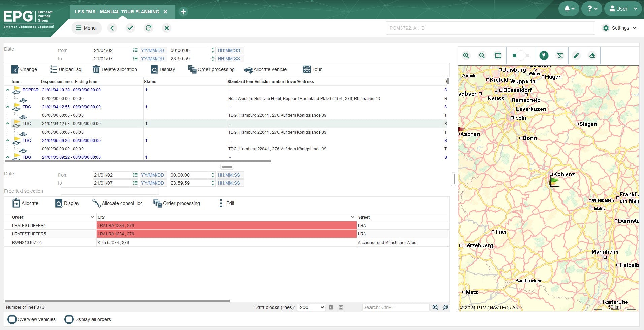
Task: Click the map pencil drawing tool
Action: click(x=576, y=55)
